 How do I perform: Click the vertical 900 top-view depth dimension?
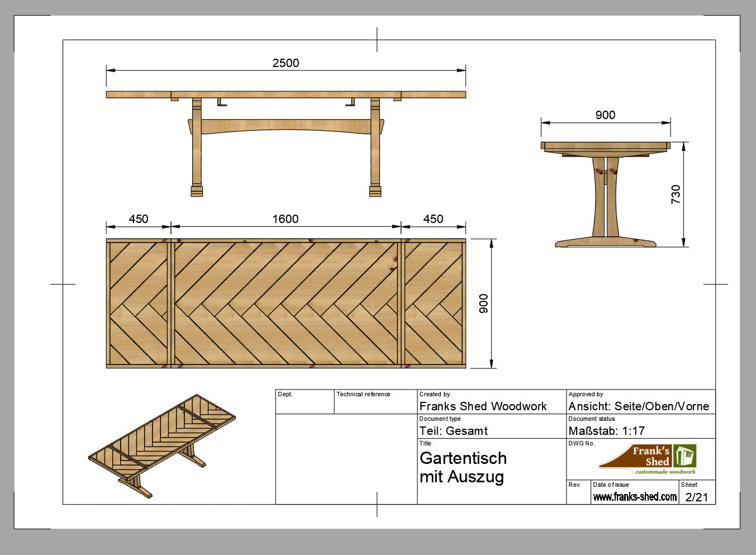click(484, 303)
